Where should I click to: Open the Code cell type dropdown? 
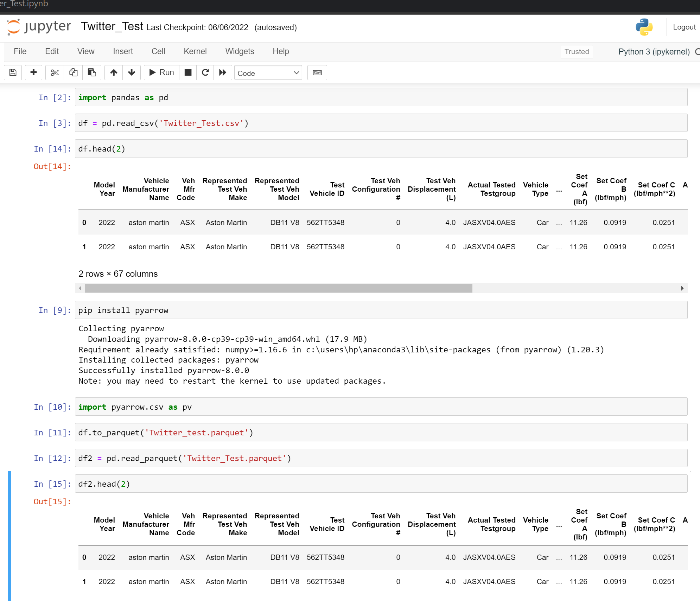point(268,73)
